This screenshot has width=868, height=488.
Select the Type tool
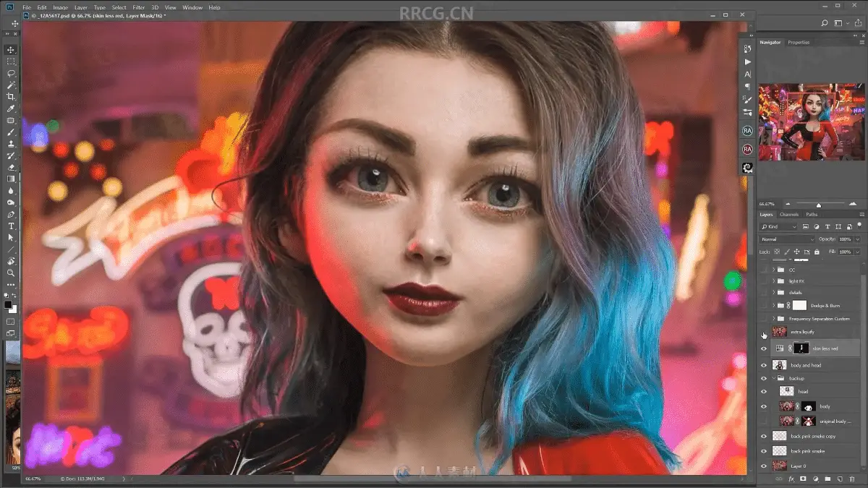11,226
